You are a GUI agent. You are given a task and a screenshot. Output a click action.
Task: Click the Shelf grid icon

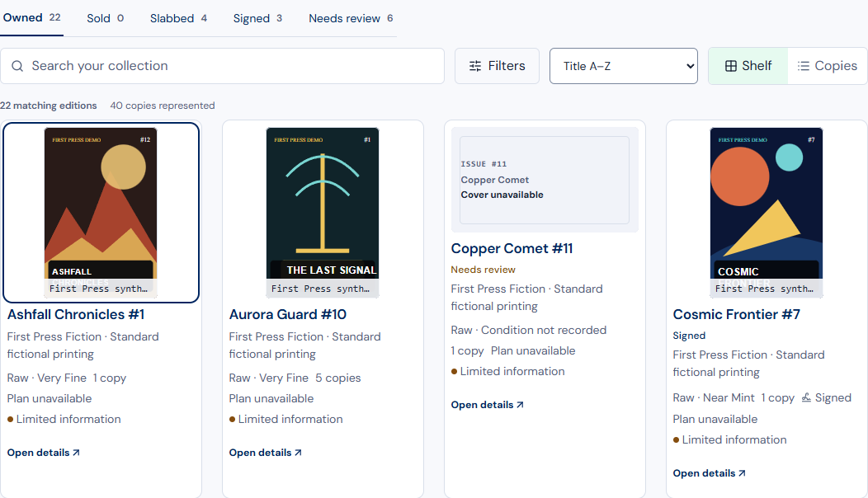(731, 66)
